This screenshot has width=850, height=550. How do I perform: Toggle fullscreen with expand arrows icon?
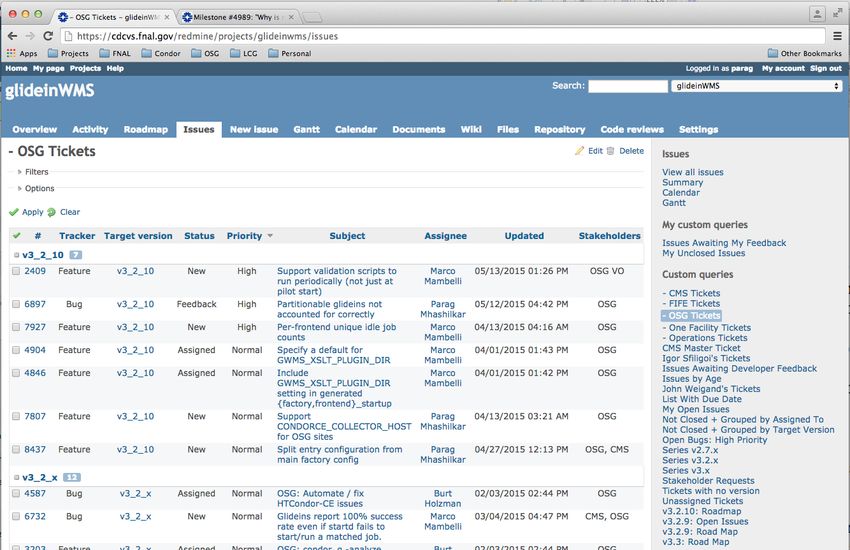(x=838, y=13)
